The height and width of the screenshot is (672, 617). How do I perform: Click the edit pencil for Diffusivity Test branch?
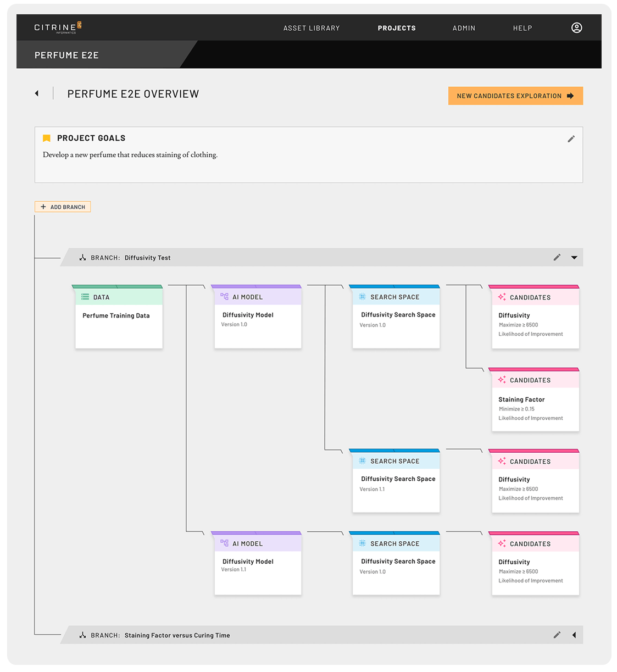(x=557, y=257)
